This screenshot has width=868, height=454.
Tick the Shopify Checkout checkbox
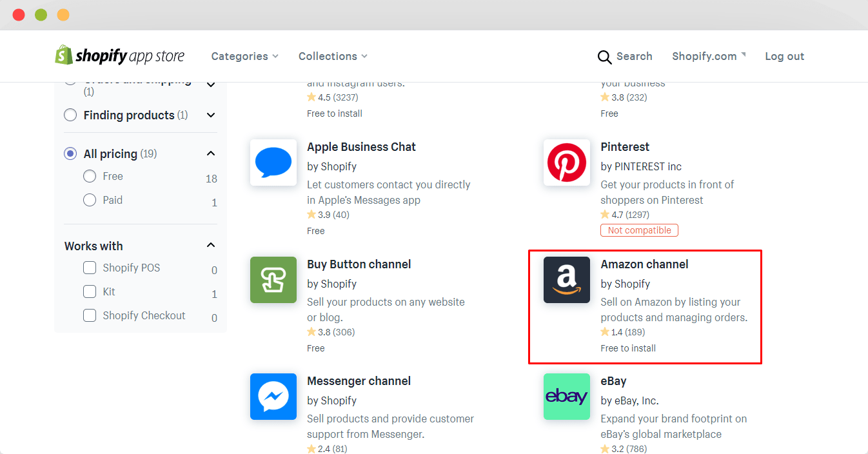[90, 315]
